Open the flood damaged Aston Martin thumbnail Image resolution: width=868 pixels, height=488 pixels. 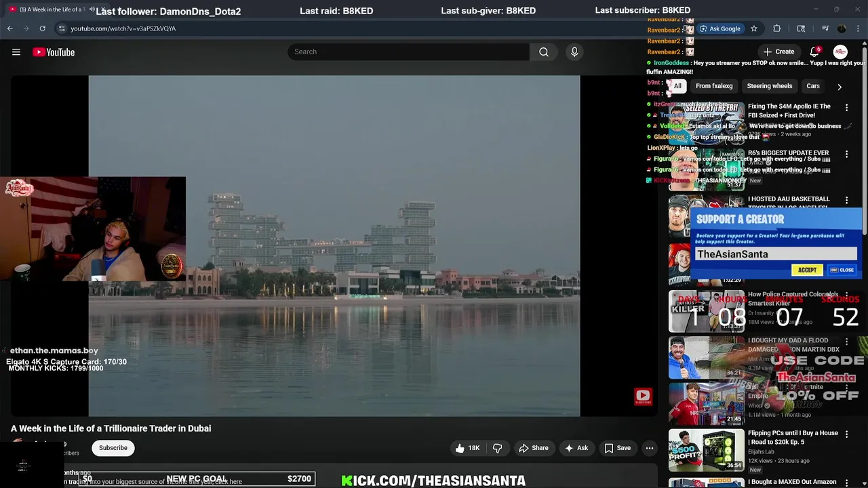[x=707, y=357]
